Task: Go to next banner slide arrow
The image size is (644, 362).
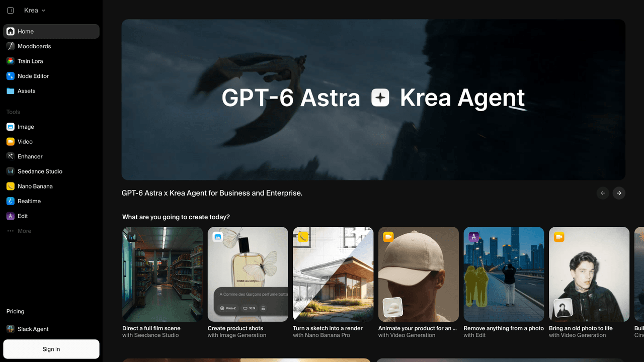Action: tap(619, 193)
